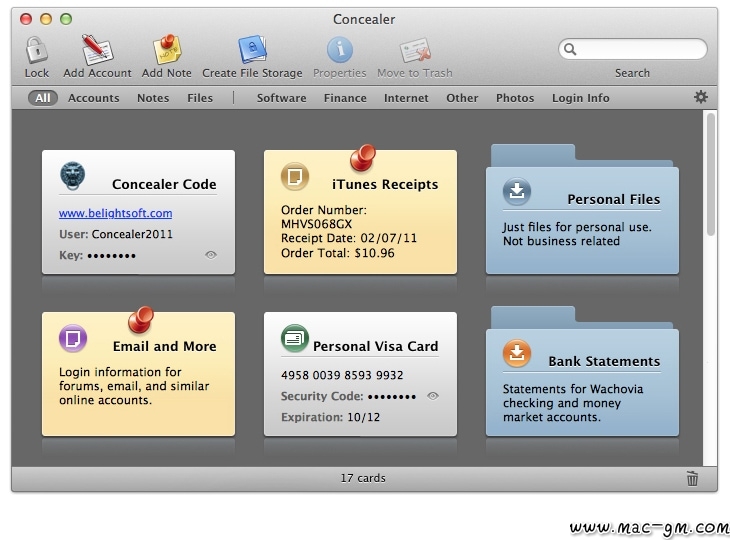This screenshot has height=540, width=730.
Task: Click the Order Total: $10.96 line
Action: click(338, 253)
